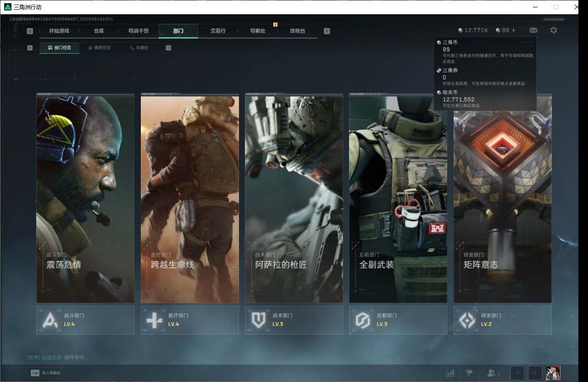Image resolution: width=588 pixels, height=382 pixels.
Task: Open the 矩阵意志 research department card
Action: pyautogui.click(x=503, y=199)
